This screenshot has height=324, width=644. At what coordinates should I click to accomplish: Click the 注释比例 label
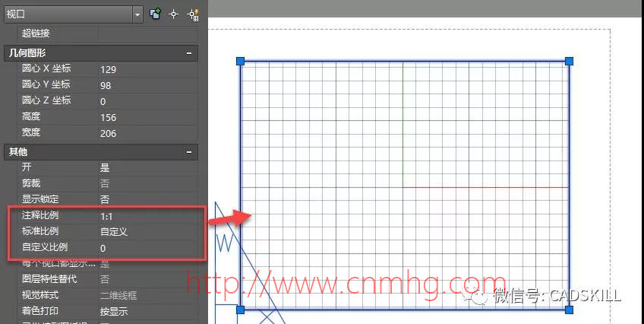pyautogui.click(x=40, y=215)
